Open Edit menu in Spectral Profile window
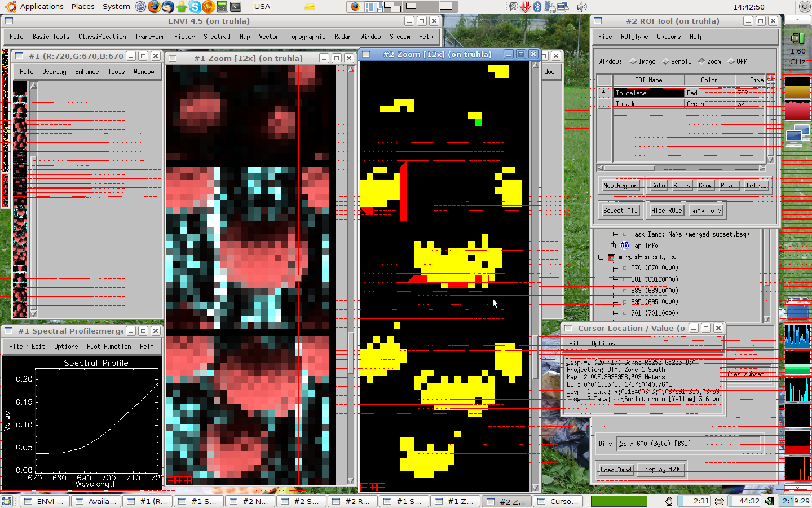Image resolution: width=812 pixels, height=508 pixels. tap(38, 347)
